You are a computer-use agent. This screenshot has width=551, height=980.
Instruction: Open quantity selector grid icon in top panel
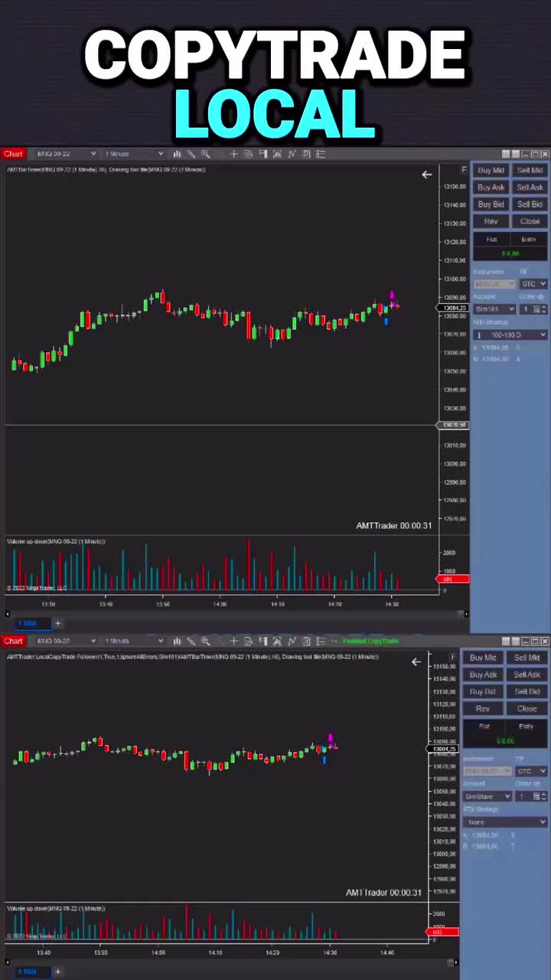pos(537,309)
